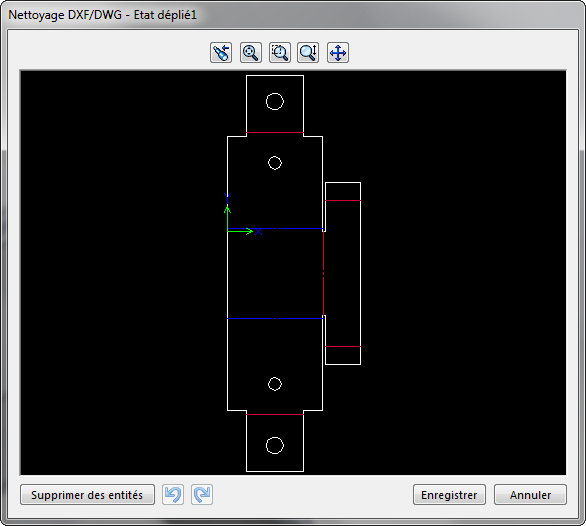Screen dimensions: 586x526
Task: Select the Zoom to Area tool
Action: pos(280,52)
